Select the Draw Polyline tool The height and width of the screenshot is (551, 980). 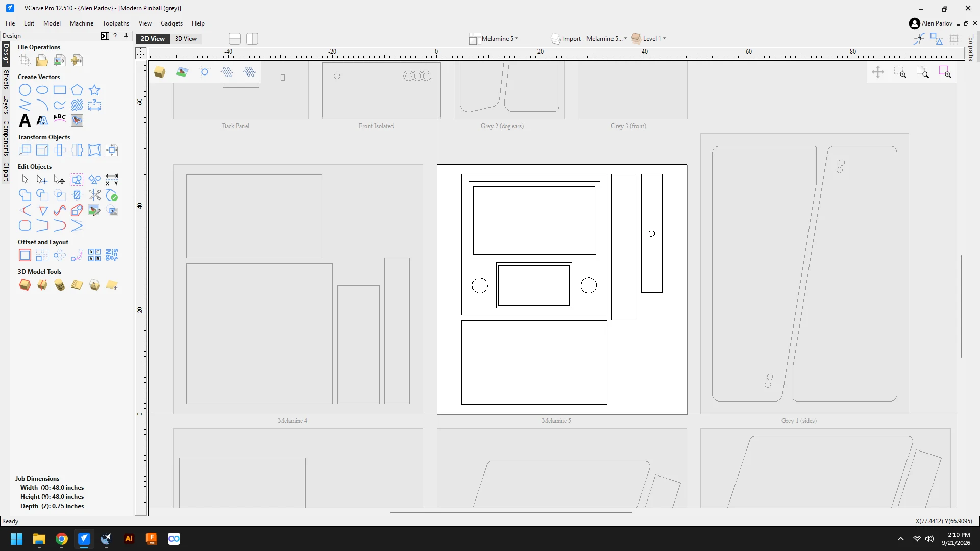click(25, 106)
